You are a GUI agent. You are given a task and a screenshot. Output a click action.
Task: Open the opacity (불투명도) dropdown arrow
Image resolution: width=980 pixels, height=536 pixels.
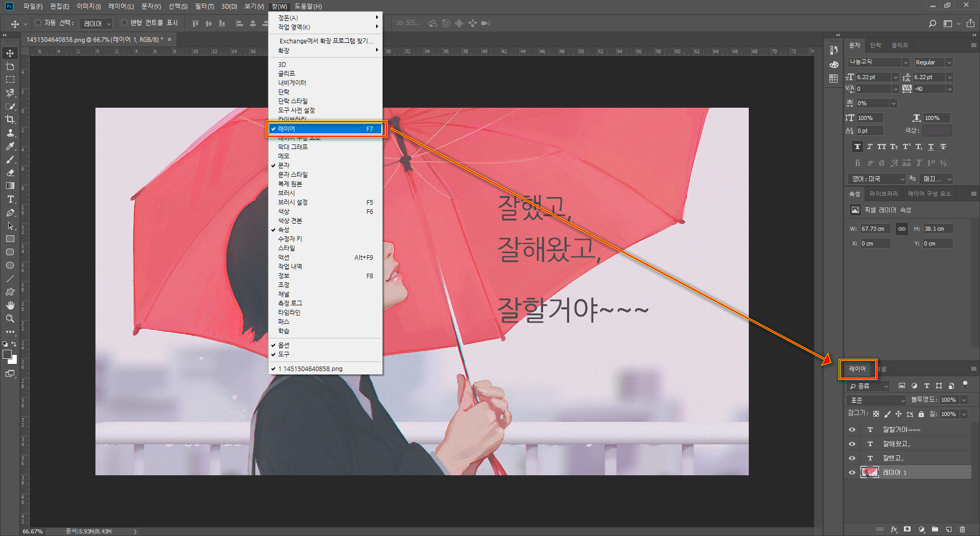[964, 400]
